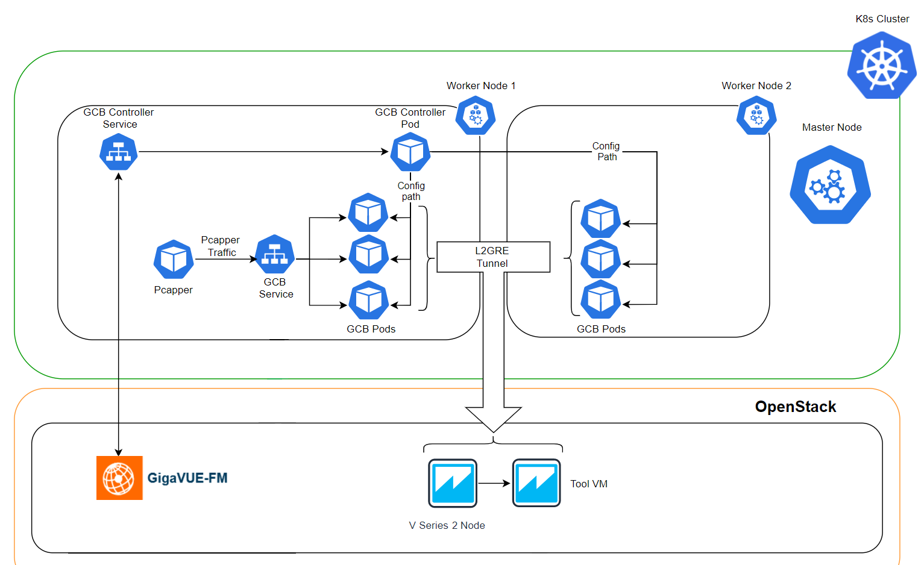Screen dimensions: 924x565
Task: Click the Worker Node 1 icon
Action: [476, 116]
